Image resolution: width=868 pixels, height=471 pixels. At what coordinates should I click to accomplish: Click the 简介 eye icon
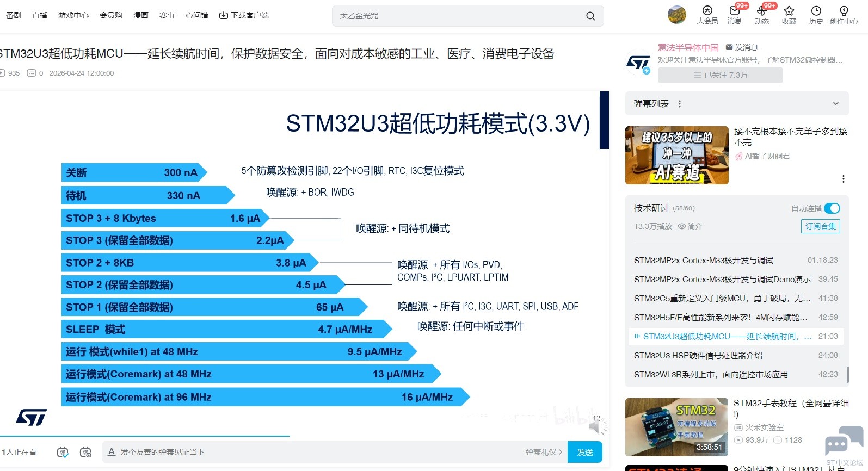[681, 226]
